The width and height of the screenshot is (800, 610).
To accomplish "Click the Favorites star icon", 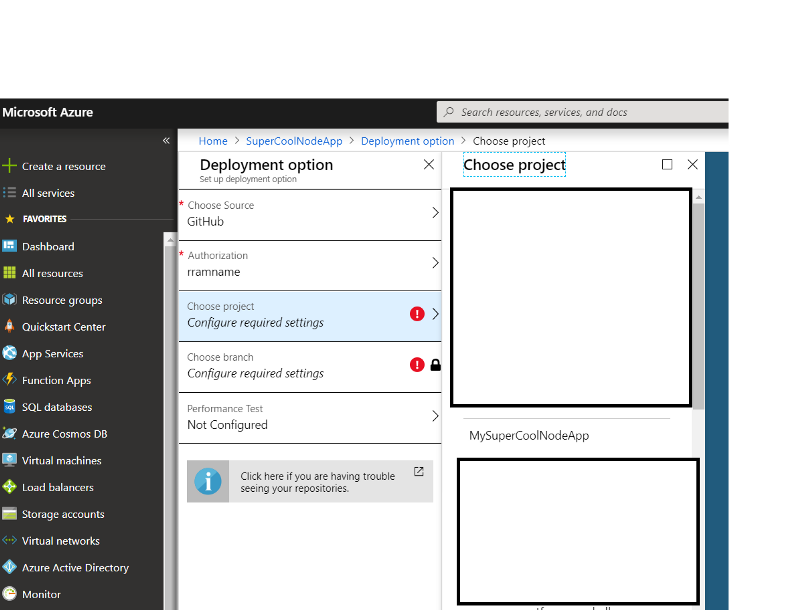I will pos(9,219).
